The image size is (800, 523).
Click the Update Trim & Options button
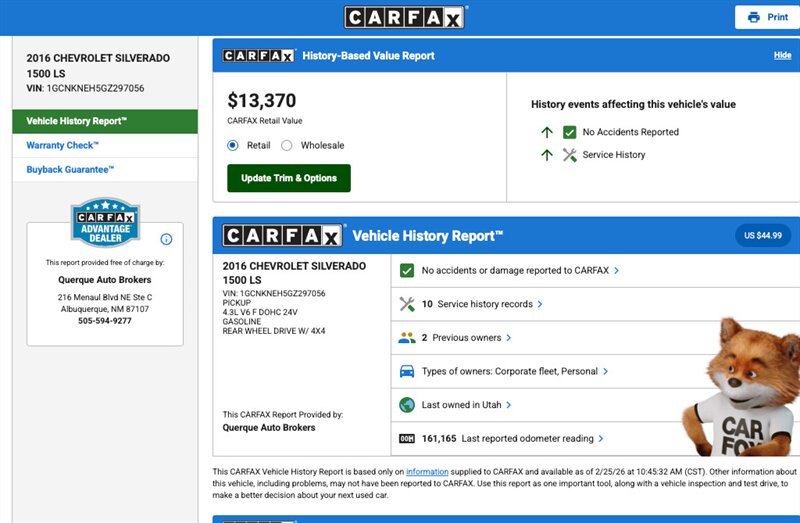[x=289, y=178]
